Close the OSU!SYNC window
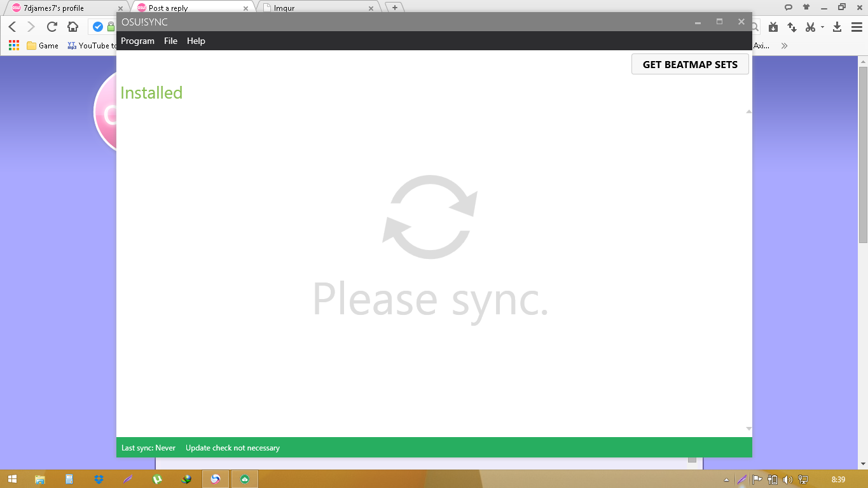The image size is (868, 488). 741,22
